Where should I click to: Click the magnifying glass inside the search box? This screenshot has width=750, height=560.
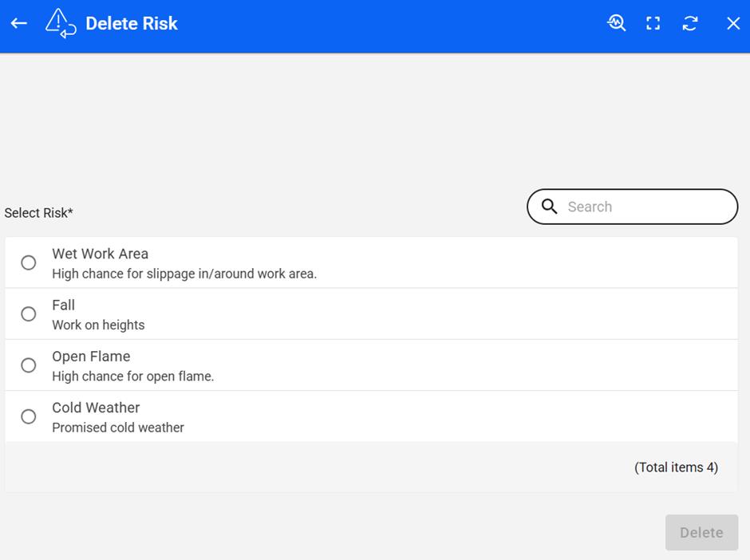[x=549, y=207]
